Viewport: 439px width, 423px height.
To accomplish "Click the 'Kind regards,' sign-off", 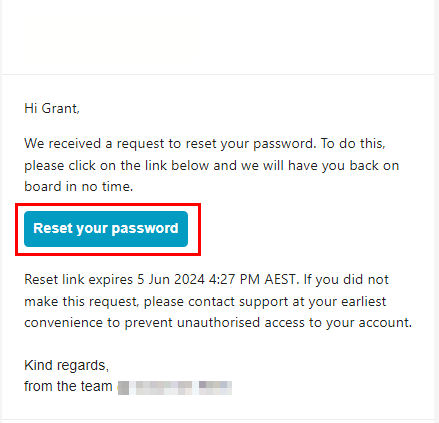I will pos(67,366).
